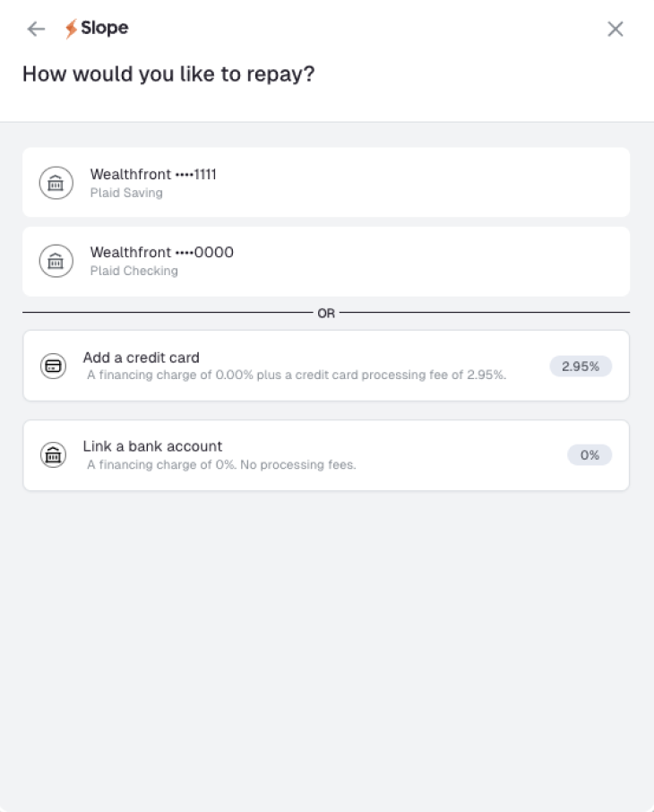Click the credit card icon

tap(54, 366)
